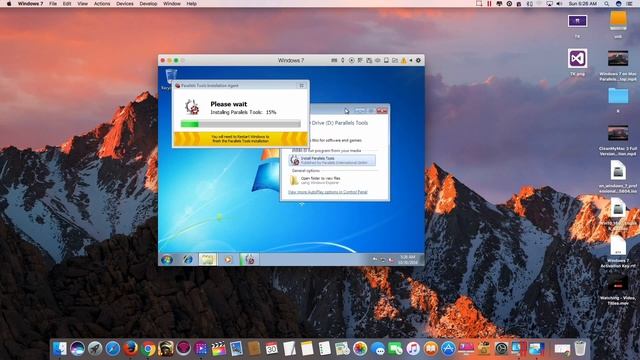
Task: Open iTunes from the Dock
Action: pos(413,349)
